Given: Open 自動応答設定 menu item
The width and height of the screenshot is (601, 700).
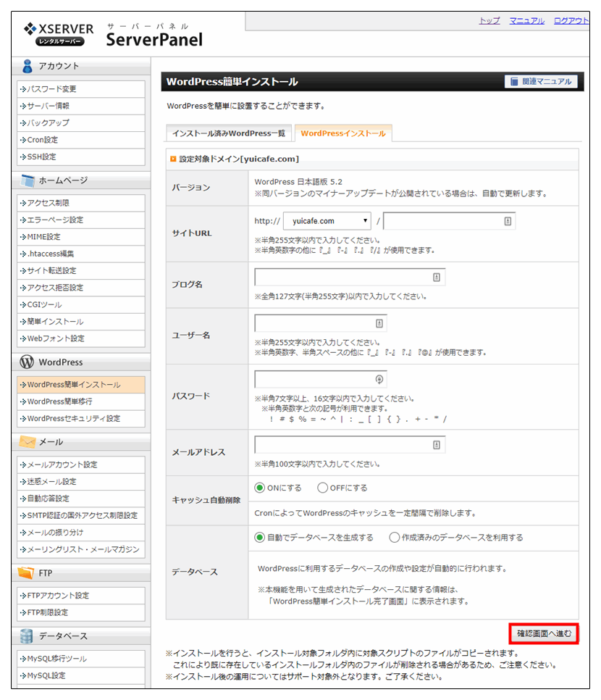Looking at the screenshot, I should point(81,499).
